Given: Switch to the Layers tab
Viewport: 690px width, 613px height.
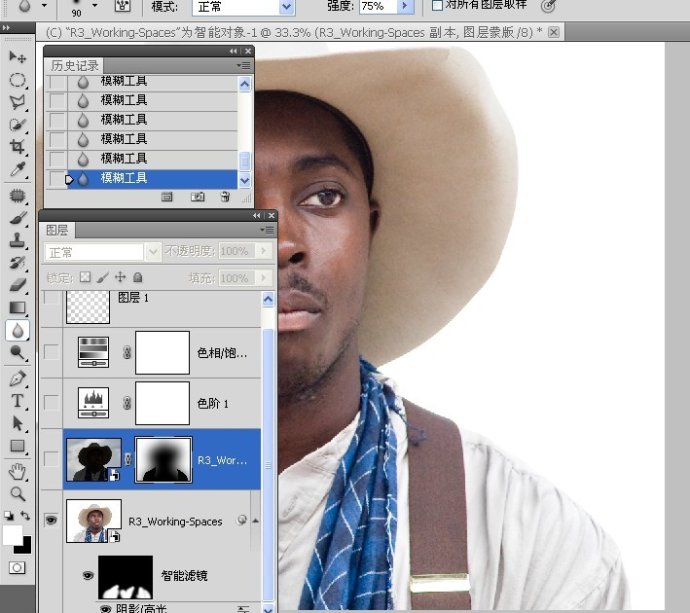Looking at the screenshot, I should [x=57, y=230].
